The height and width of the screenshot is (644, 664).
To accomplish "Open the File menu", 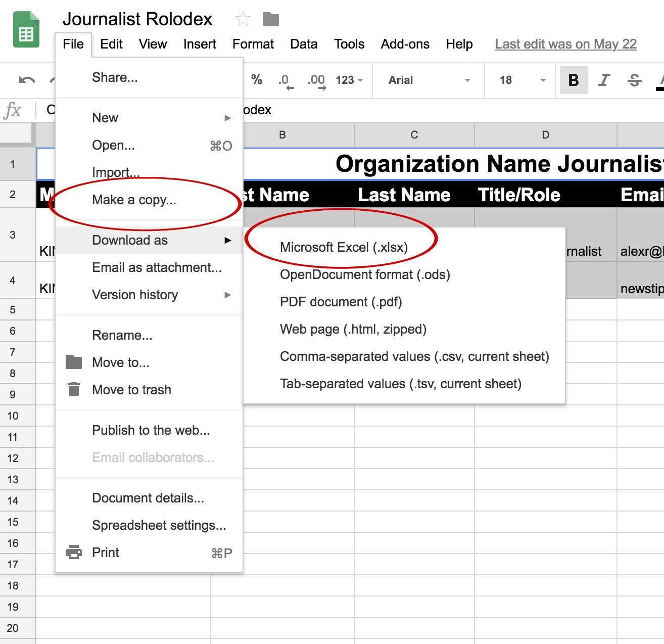I will point(73,44).
